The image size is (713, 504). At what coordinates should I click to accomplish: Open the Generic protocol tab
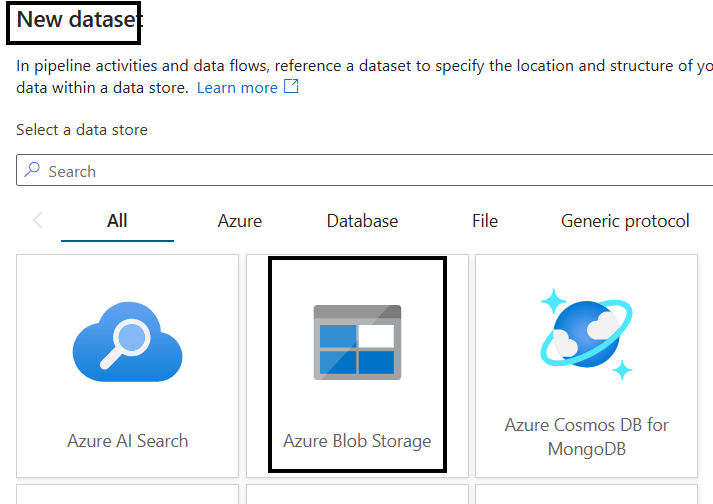tap(625, 221)
